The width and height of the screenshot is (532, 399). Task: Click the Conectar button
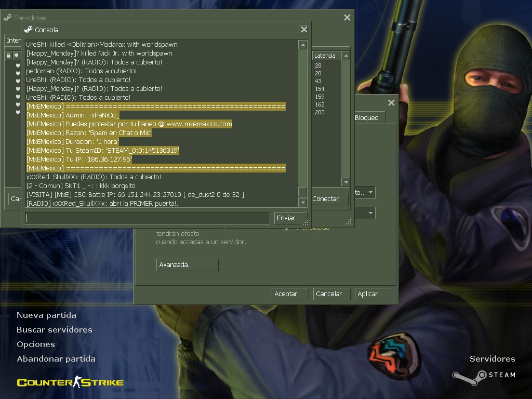[x=330, y=199]
